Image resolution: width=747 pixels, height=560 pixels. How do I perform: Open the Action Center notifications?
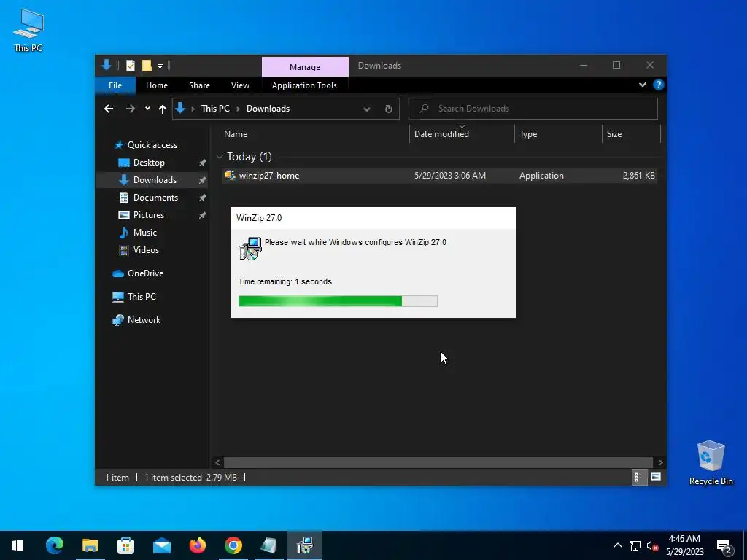pos(724,546)
